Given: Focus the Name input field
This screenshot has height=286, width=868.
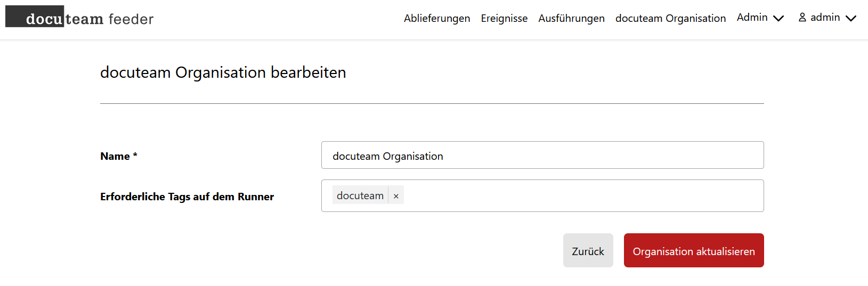Looking at the screenshot, I should pyautogui.click(x=542, y=155).
